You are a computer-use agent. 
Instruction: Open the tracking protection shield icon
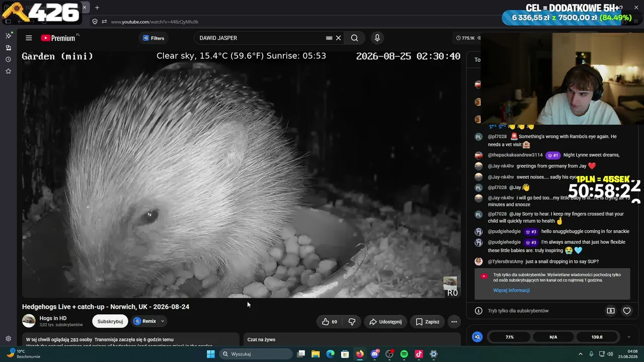95,22
